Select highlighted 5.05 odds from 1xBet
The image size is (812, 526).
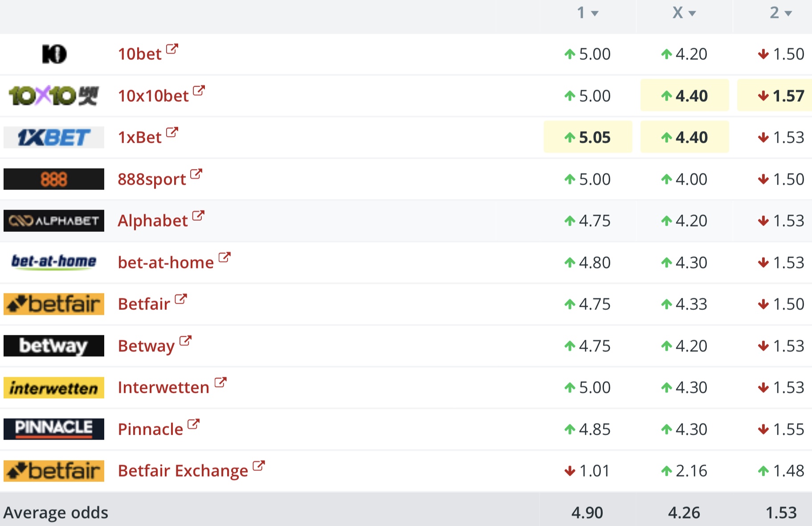588,137
